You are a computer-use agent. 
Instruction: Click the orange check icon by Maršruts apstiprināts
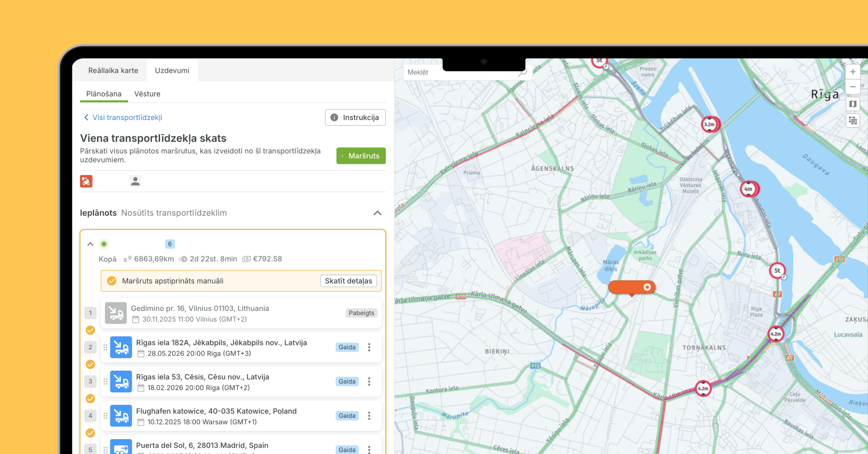112,281
